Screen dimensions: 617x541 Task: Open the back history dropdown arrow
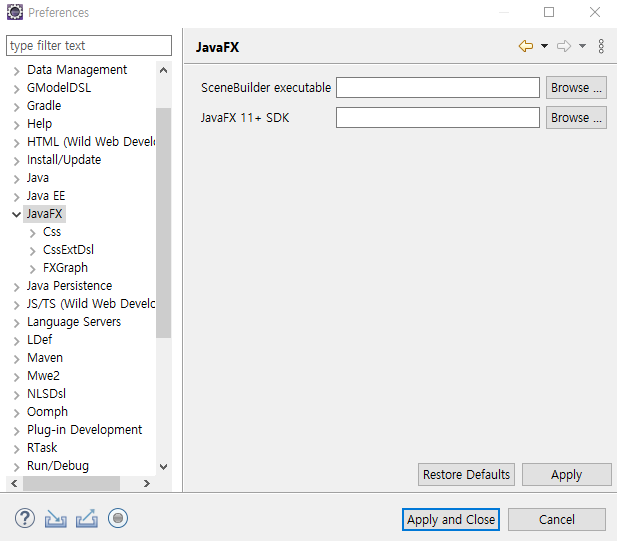click(x=544, y=46)
